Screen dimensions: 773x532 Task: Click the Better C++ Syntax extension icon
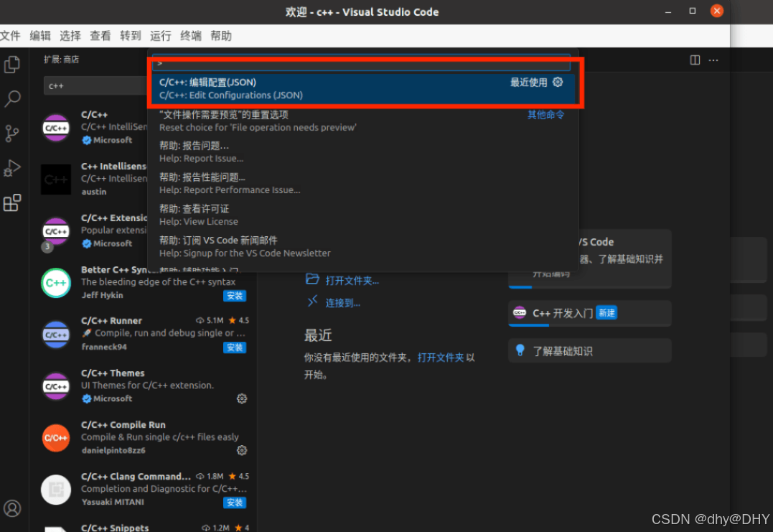[56, 283]
